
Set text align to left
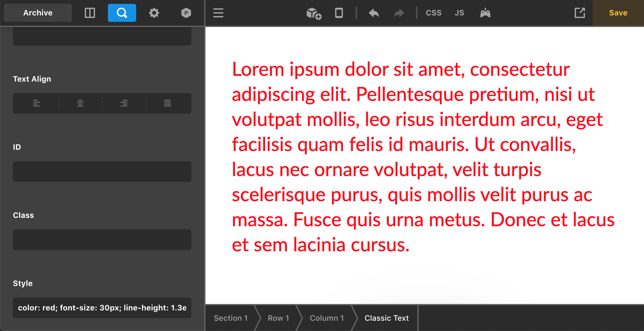coord(37,103)
